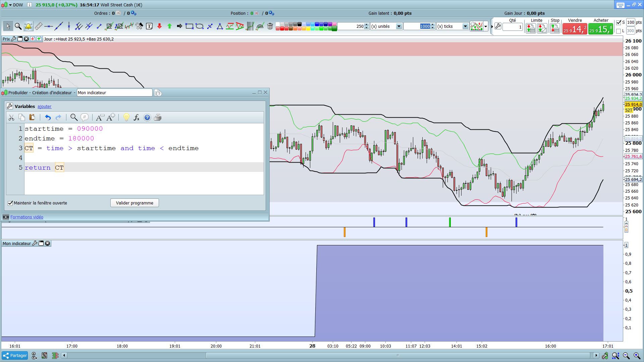The height and width of the screenshot is (362, 644).
Task: Select the magnifier zoom tool
Action: [18, 26]
